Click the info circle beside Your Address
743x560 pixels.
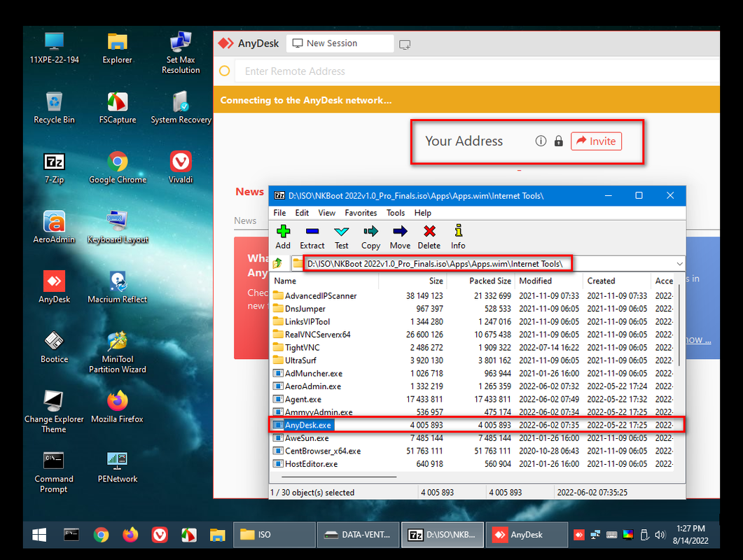[541, 141]
